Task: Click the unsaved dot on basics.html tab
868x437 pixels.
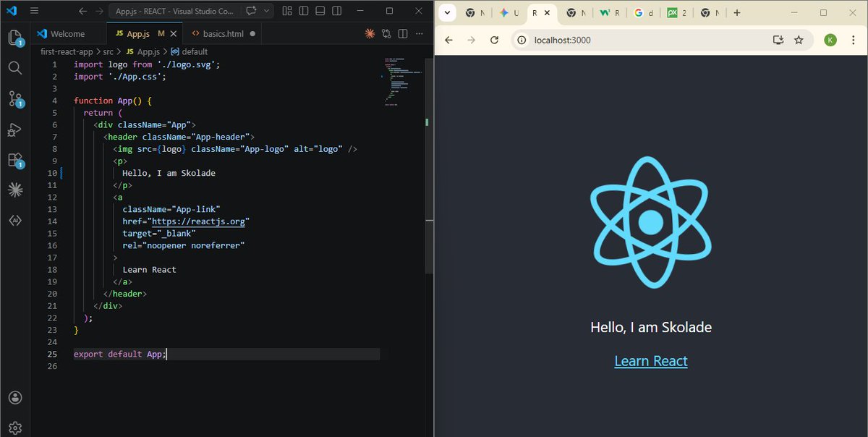Action: [x=252, y=33]
